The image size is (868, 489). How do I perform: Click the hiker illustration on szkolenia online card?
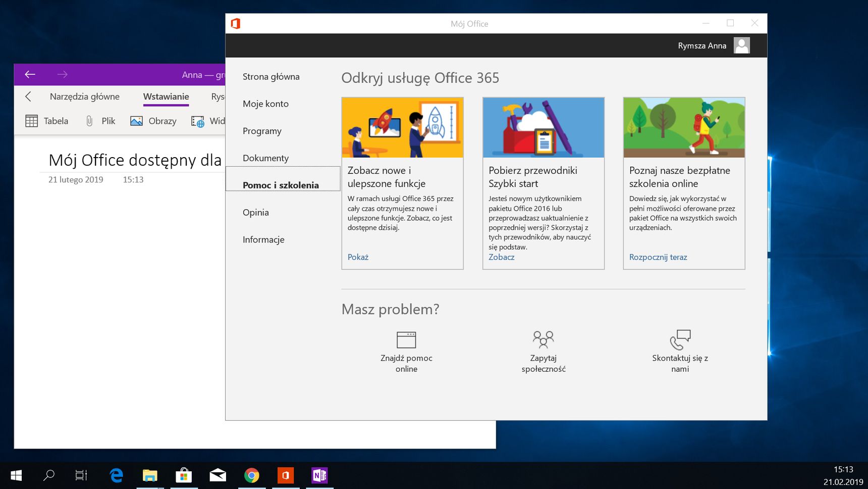tap(684, 127)
